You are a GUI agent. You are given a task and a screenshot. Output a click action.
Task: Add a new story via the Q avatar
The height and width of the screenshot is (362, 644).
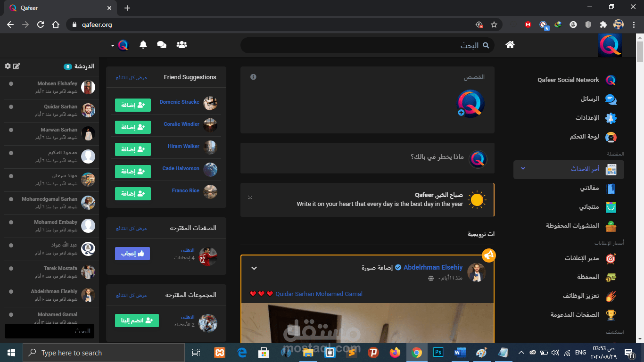point(471,104)
